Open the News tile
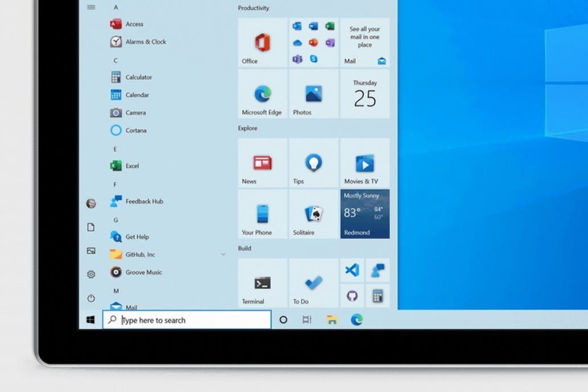Viewport: 588px width, 392px height. pyautogui.click(x=262, y=164)
